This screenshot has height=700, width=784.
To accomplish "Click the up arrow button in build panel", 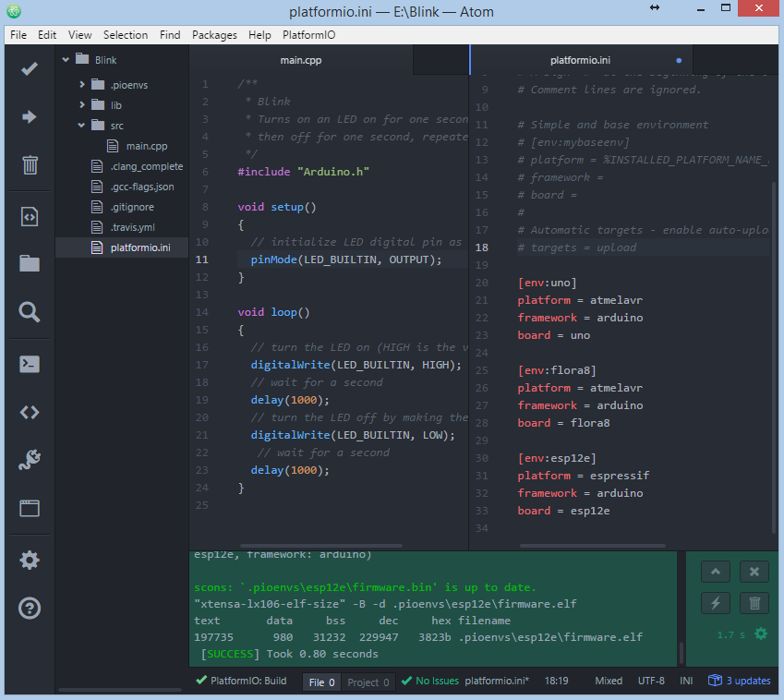I will point(716,572).
